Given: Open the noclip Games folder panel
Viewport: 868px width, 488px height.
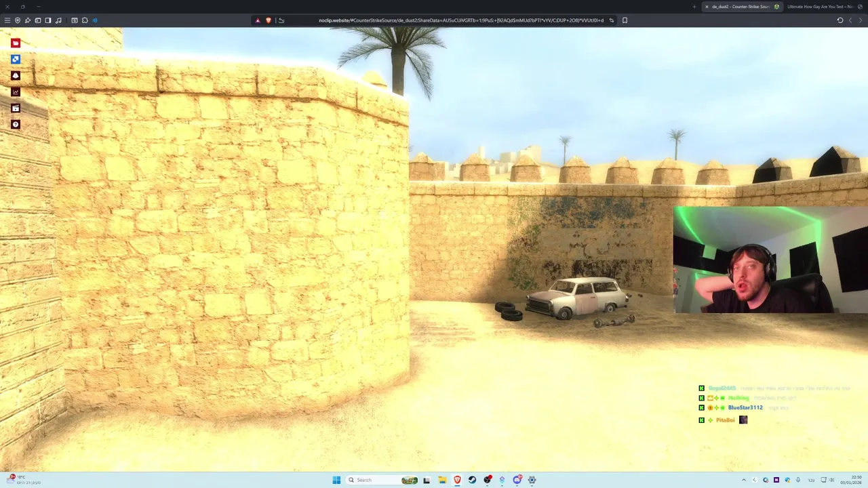Looking at the screenshot, I should (16, 43).
